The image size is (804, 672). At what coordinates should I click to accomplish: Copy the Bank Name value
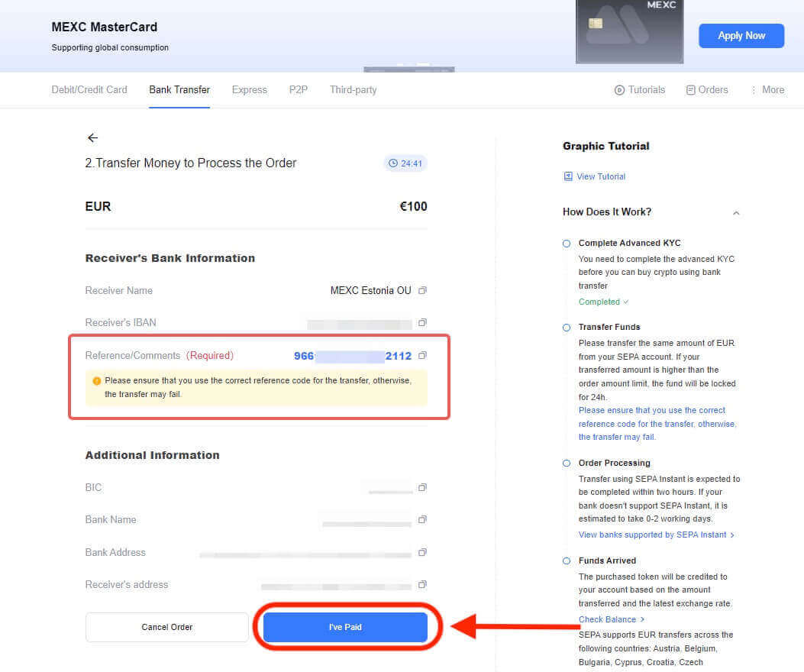point(422,519)
